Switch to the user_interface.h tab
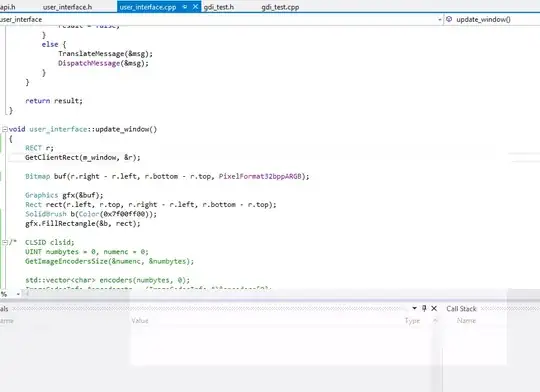The width and height of the screenshot is (540, 392). click(68, 7)
